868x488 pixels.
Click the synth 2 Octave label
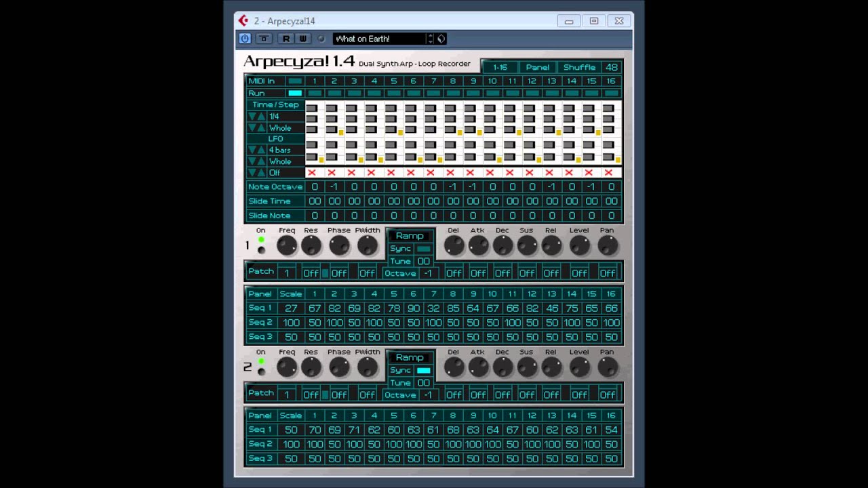click(400, 395)
